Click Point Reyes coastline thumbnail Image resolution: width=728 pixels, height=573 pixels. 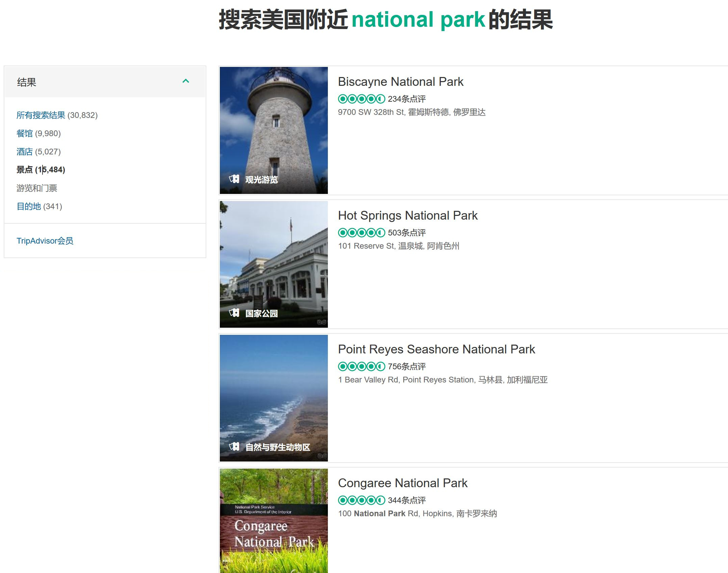point(274,398)
